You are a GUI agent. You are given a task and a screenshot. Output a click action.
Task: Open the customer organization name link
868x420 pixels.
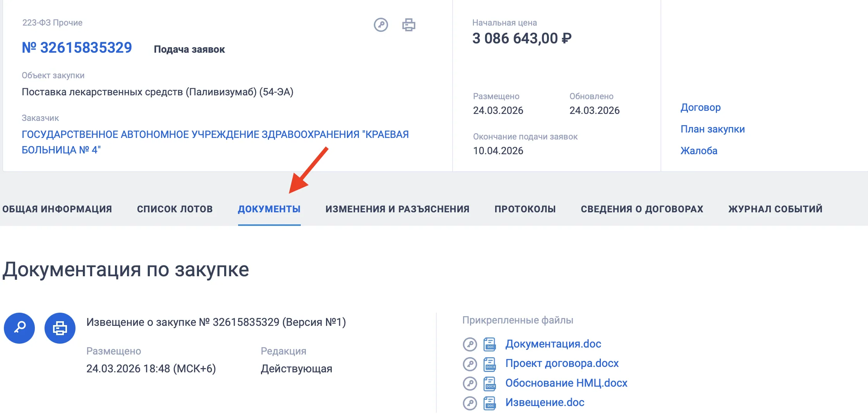[215, 134]
